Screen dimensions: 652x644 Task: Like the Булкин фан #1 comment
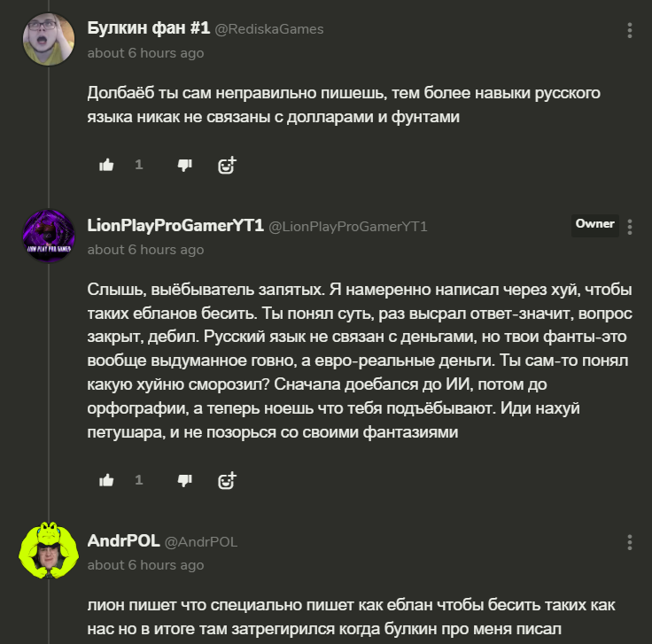point(107,165)
